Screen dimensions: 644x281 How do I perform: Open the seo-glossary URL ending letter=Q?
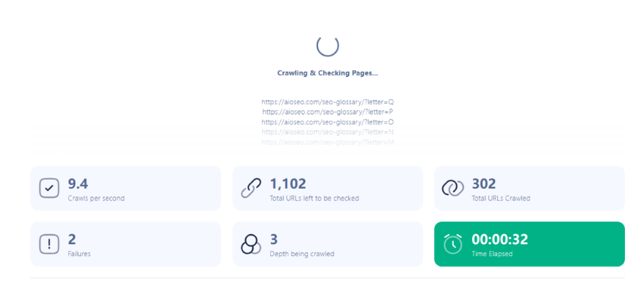click(328, 102)
